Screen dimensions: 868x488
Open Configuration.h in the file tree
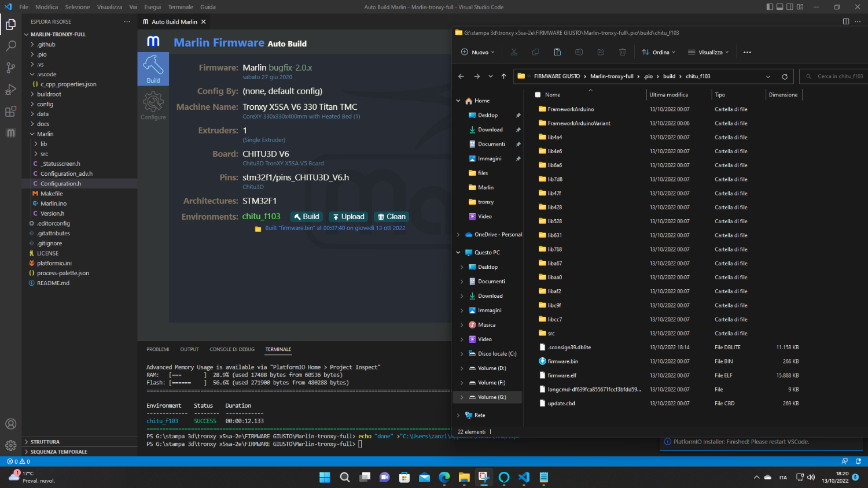[x=79, y=184]
